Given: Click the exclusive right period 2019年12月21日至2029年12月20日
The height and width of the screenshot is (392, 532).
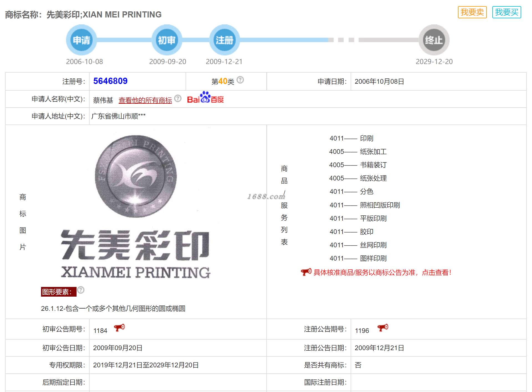Looking at the screenshot, I should [146, 365].
